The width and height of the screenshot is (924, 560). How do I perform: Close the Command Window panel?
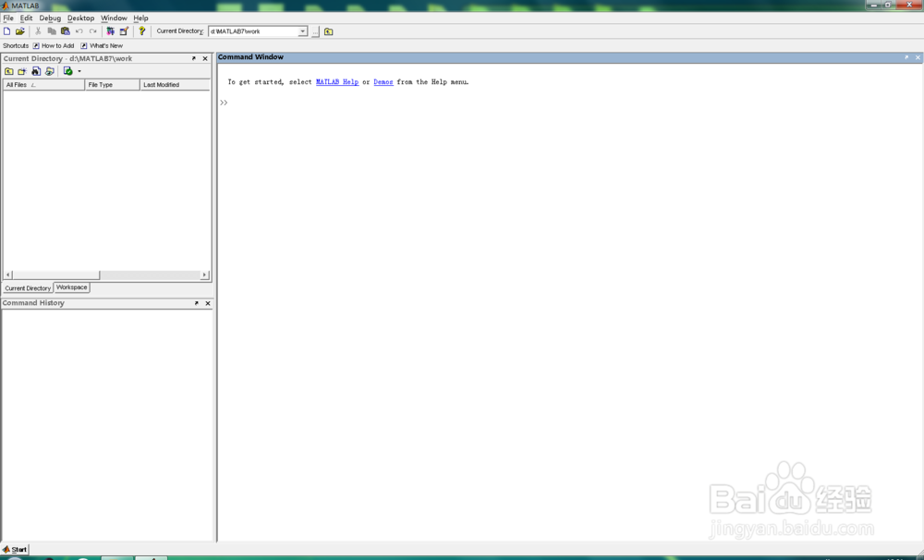[x=918, y=57]
